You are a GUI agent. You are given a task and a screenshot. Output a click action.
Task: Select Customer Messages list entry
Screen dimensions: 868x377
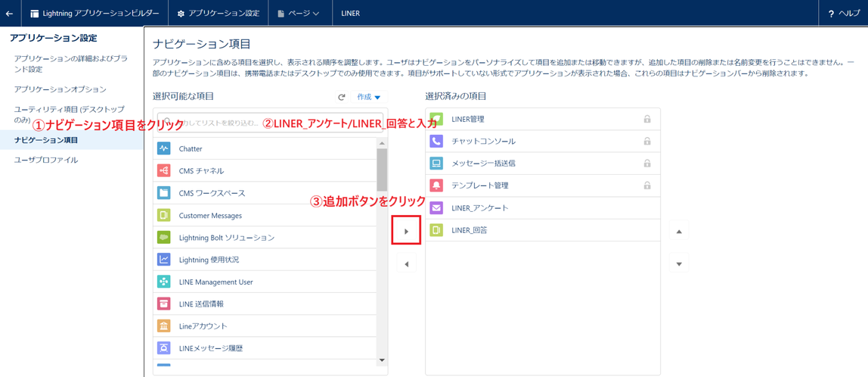[x=210, y=215]
